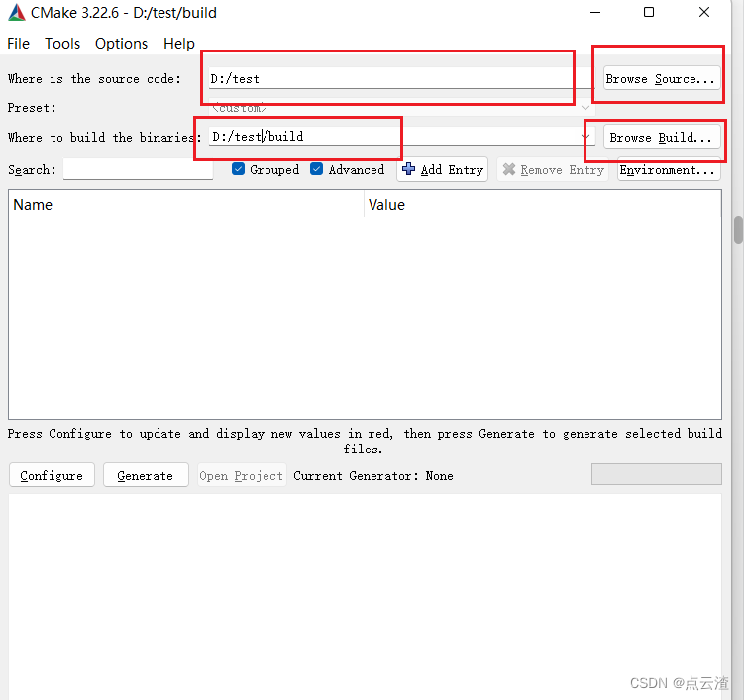The width and height of the screenshot is (744, 700).
Task: Minimize the CMake window
Action: click(x=595, y=12)
